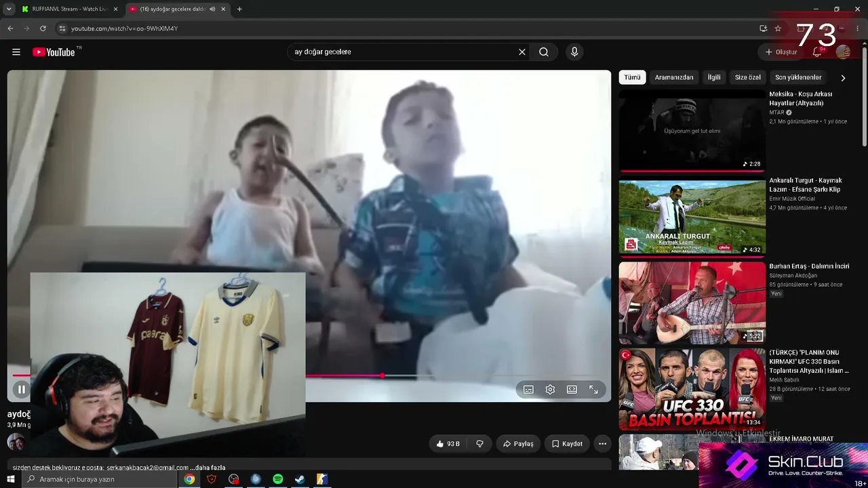
Task: Select the İlgili filter chip
Action: tap(714, 77)
